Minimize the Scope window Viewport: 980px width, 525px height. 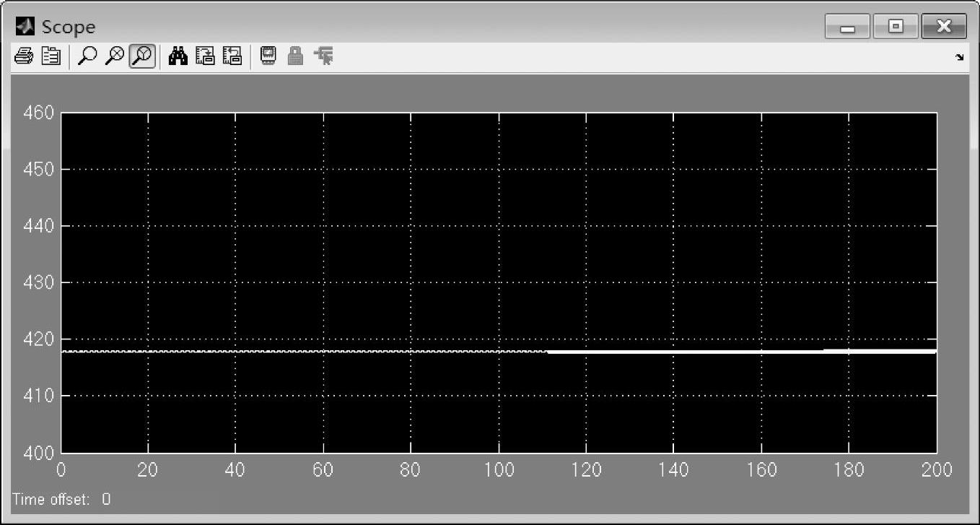click(x=847, y=27)
